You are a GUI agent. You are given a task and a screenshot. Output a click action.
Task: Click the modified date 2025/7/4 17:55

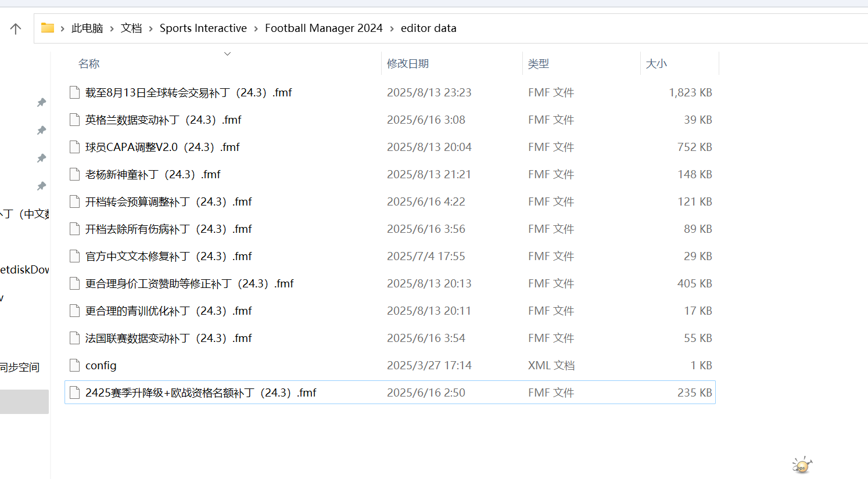coord(426,256)
